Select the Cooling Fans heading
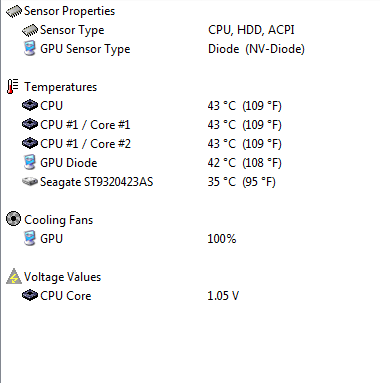Image resolution: width=380 pixels, height=383 pixels. click(59, 220)
